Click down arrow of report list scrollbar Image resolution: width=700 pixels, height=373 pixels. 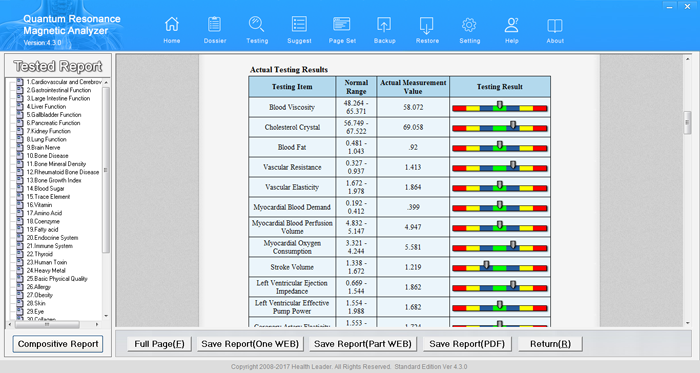[x=106, y=315]
